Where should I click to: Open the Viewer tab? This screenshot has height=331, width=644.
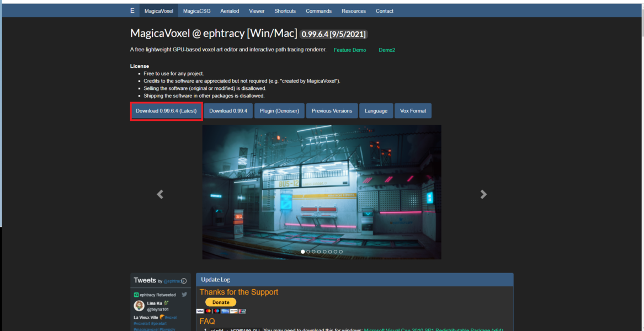coord(257,11)
